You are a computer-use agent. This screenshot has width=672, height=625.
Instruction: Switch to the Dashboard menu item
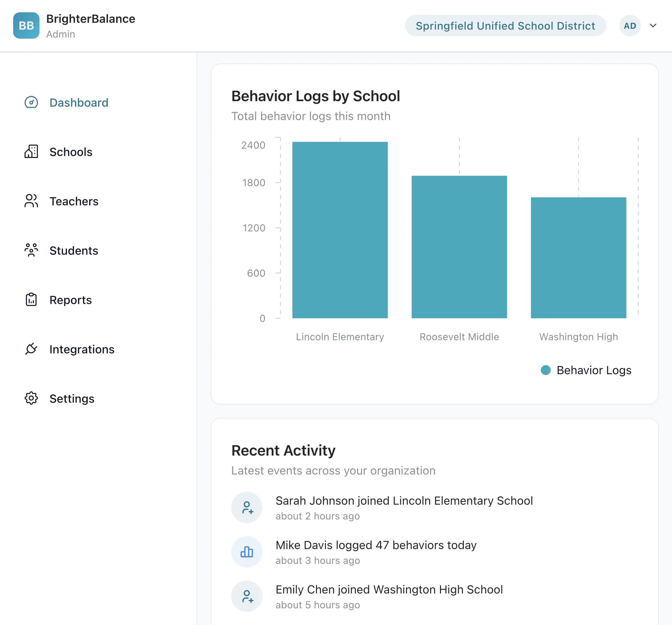[x=79, y=103]
